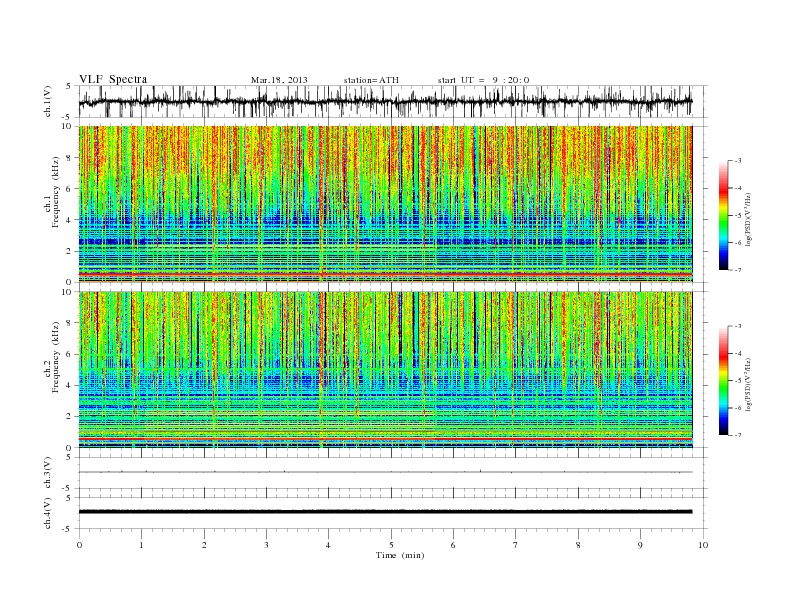Click the "7" tick on the time axis
This screenshot has height=612, width=792.
(516, 545)
